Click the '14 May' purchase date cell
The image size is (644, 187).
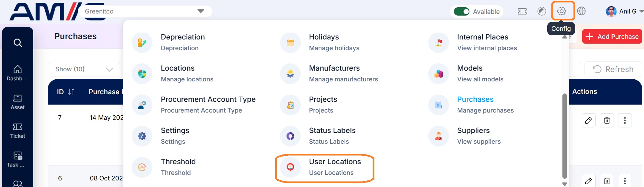pyautogui.click(x=106, y=118)
